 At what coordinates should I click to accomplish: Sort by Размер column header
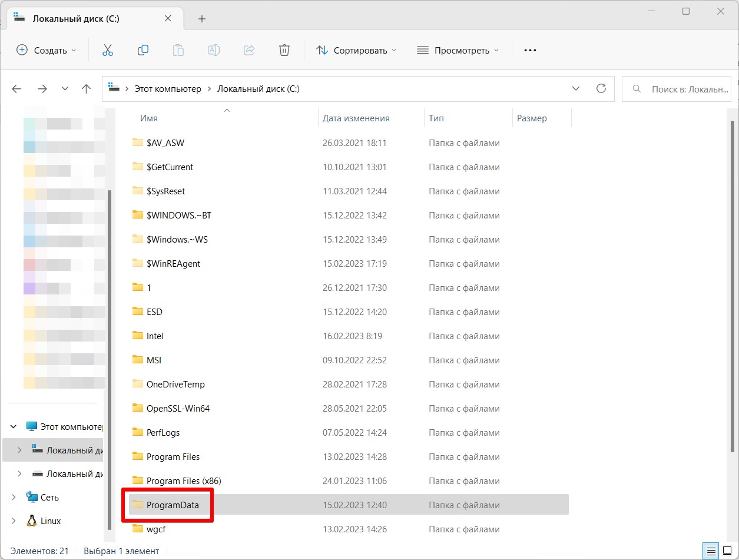532,118
